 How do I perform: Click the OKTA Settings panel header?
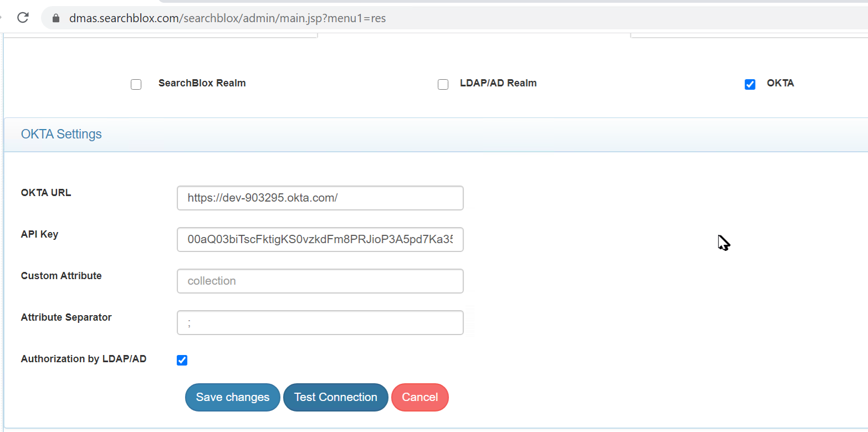tap(436, 135)
